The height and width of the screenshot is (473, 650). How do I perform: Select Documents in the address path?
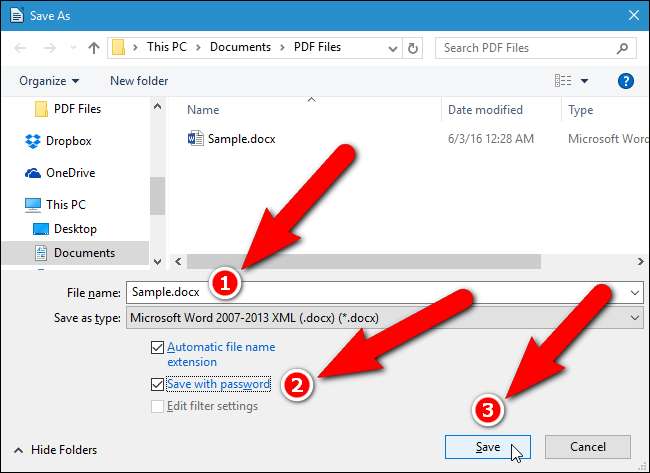(x=240, y=47)
